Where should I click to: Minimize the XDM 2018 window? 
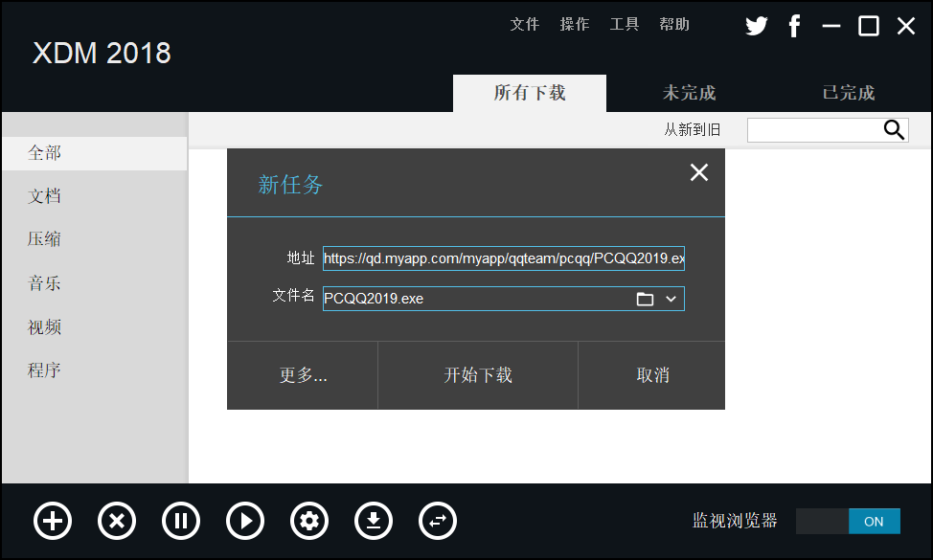click(x=831, y=26)
